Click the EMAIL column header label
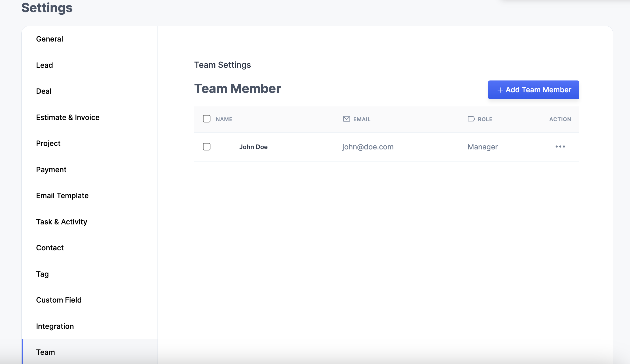 (x=362, y=119)
